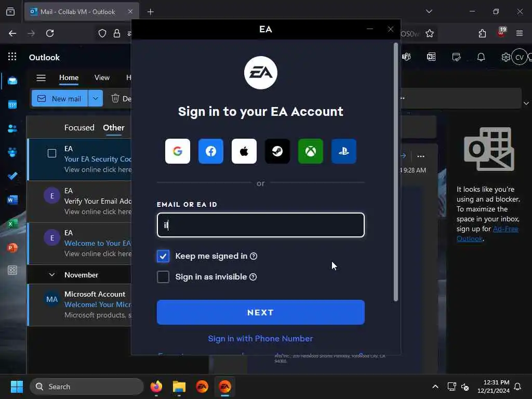Open Teams chat icon in Outlook header
The image size is (532, 399).
coord(406,57)
